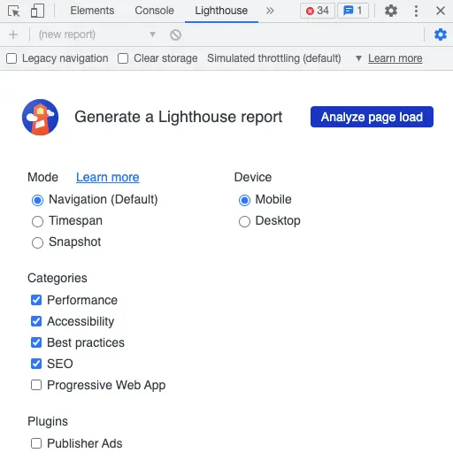Activate the inspect element picker icon
The height and width of the screenshot is (476, 453).
13,11
